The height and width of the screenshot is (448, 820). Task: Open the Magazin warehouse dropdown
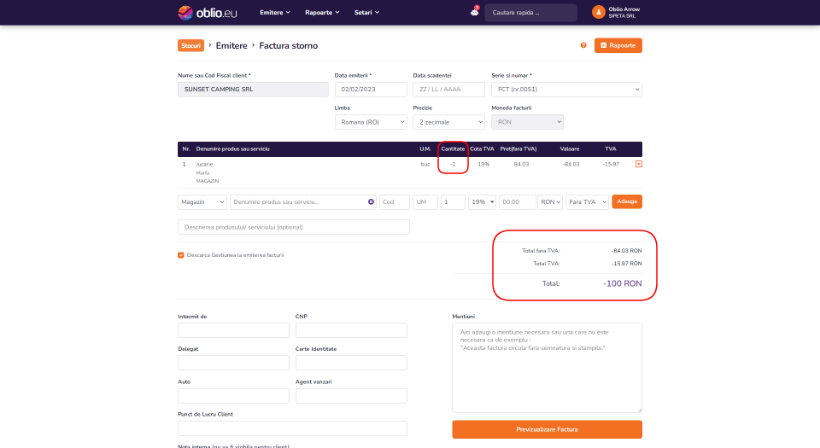tap(202, 202)
